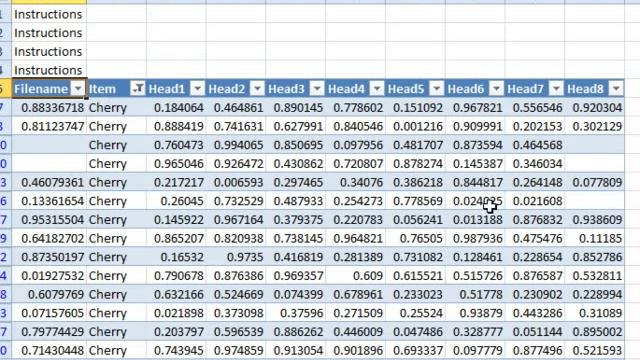Open the Head5 filter dropdown
The width and height of the screenshot is (640, 360).
click(x=437, y=88)
